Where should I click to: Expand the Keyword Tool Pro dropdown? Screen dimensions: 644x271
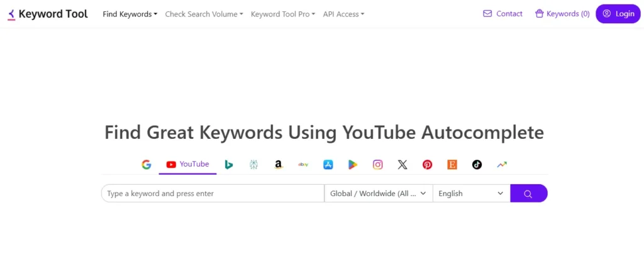282,14
